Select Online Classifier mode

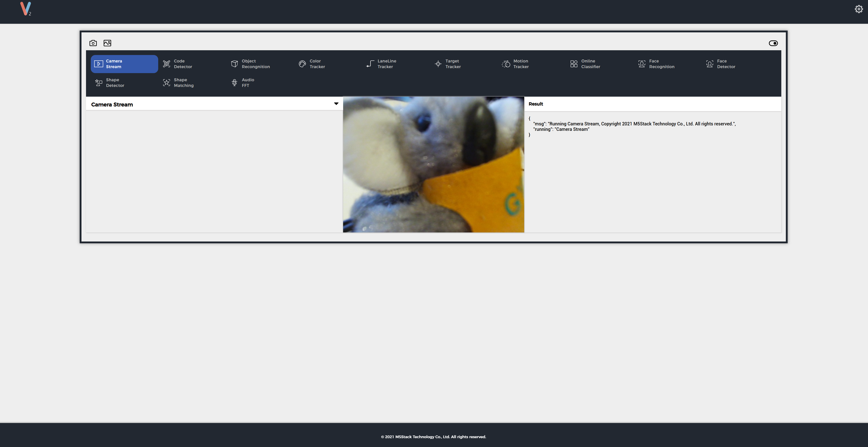[590, 64]
